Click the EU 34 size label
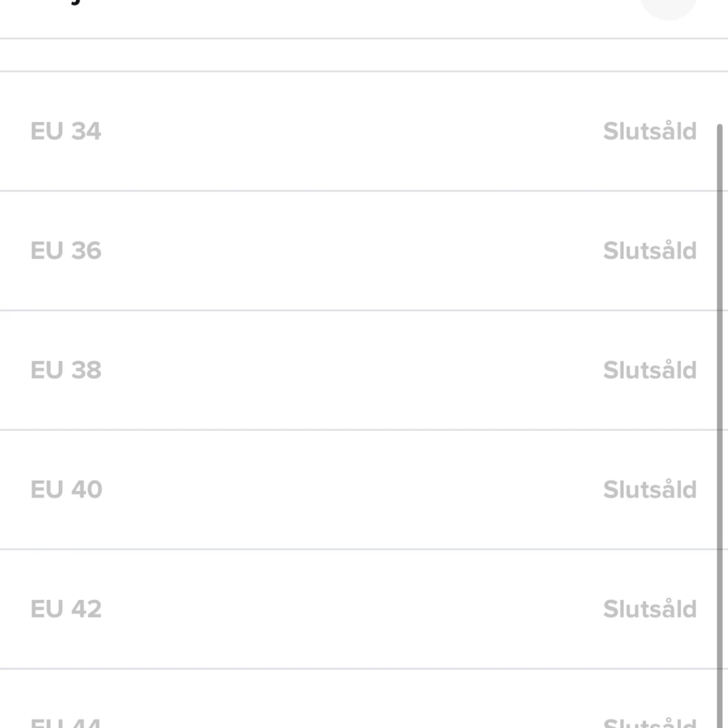The height and width of the screenshot is (728, 728). click(66, 131)
